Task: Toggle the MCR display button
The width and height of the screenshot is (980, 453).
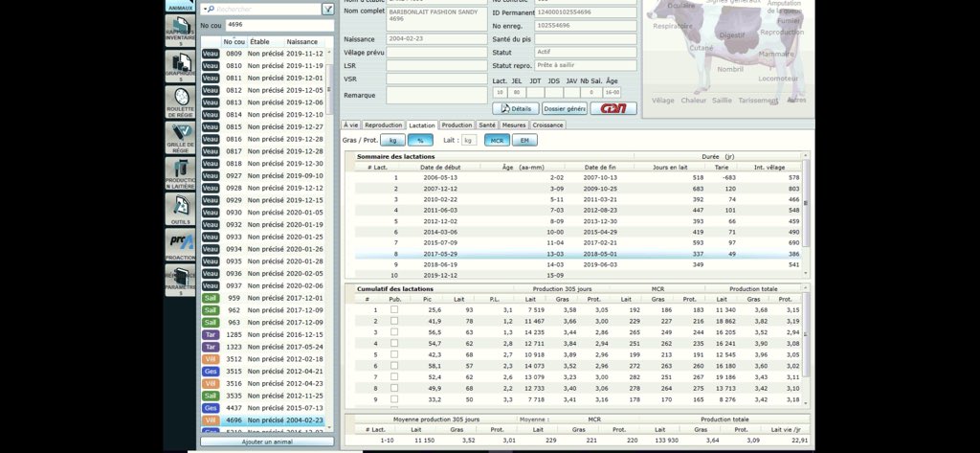Action: 497,141
